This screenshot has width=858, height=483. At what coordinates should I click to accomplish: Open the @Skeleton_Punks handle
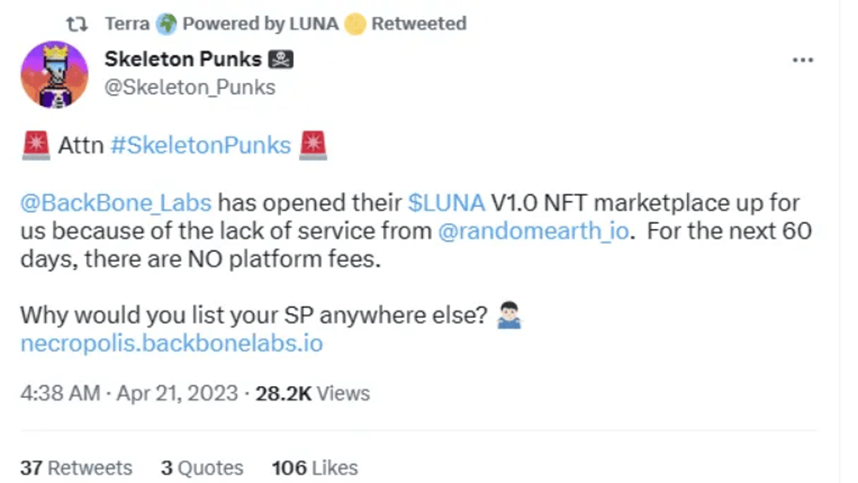189,87
